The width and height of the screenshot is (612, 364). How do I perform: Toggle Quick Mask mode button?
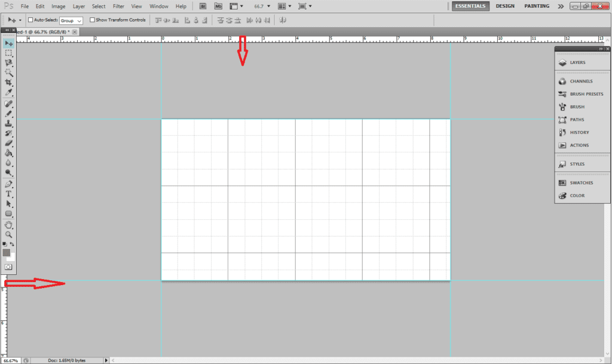9,267
